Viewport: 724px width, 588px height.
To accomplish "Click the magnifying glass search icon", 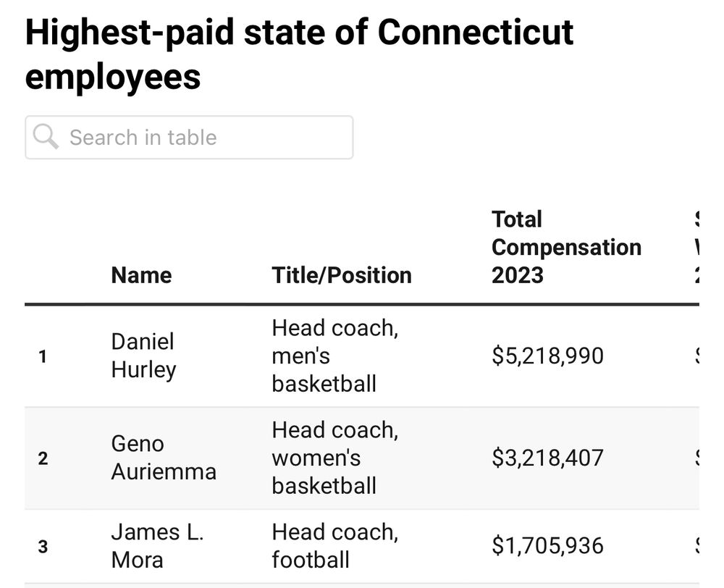I will pyautogui.click(x=46, y=137).
